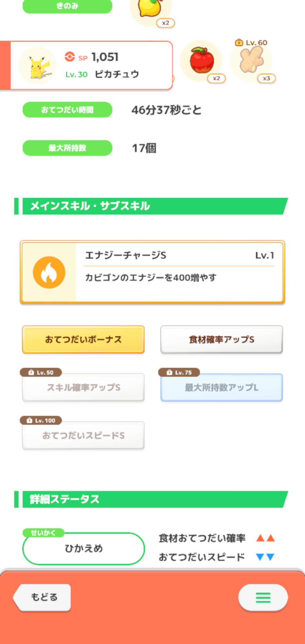The height and width of the screenshot is (644, 305).
Task: Tap the locked ginger ingredient icon
Action: [252, 60]
